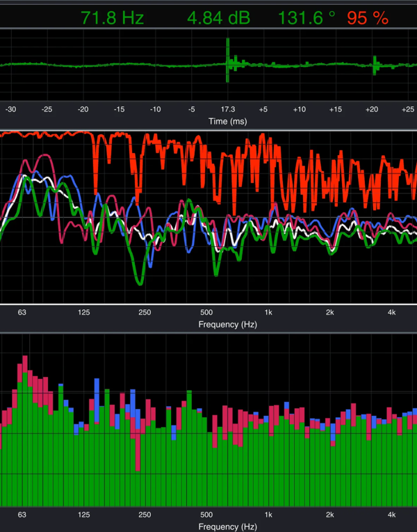Click the 71.8 Hz frequency readout
The width and height of the screenshot is (417, 532).
point(112,17)
